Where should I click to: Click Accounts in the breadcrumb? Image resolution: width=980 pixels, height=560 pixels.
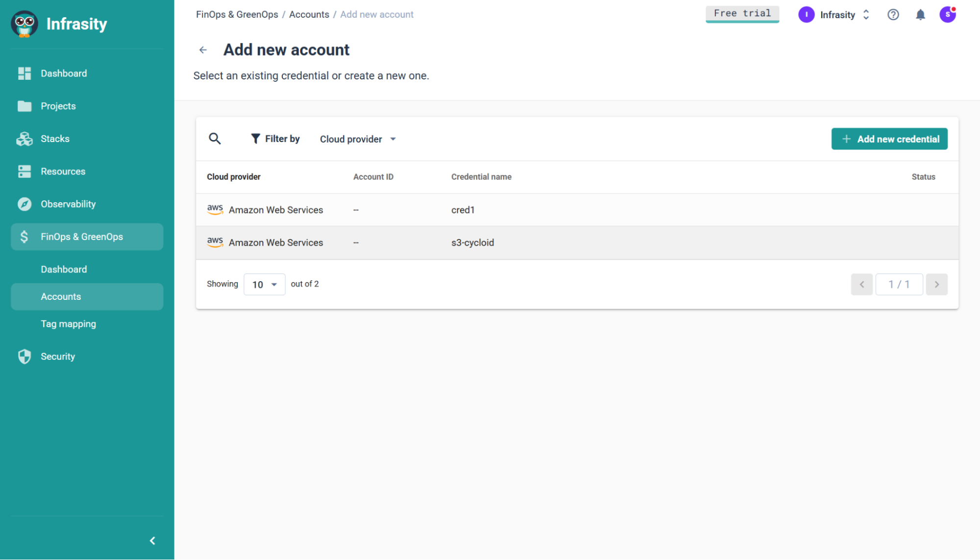309,14
